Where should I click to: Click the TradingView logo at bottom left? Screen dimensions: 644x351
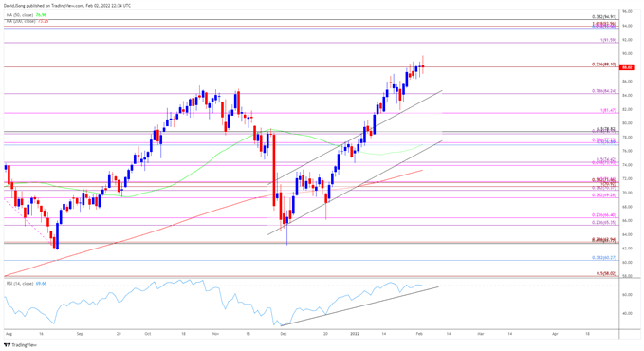click(20, 345)
